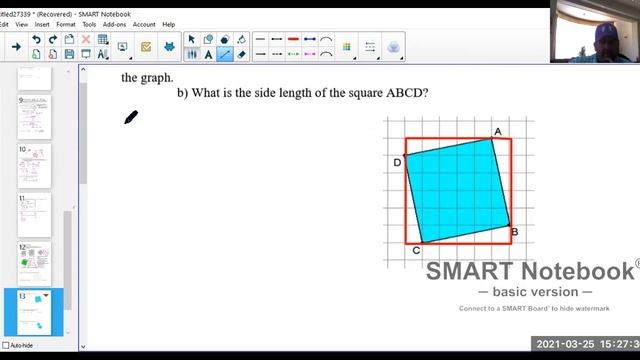This screenshot has width=640, height=360.
Task: Click the presenter webcam video
Action: pyautogui.click(x=595, y=31)
